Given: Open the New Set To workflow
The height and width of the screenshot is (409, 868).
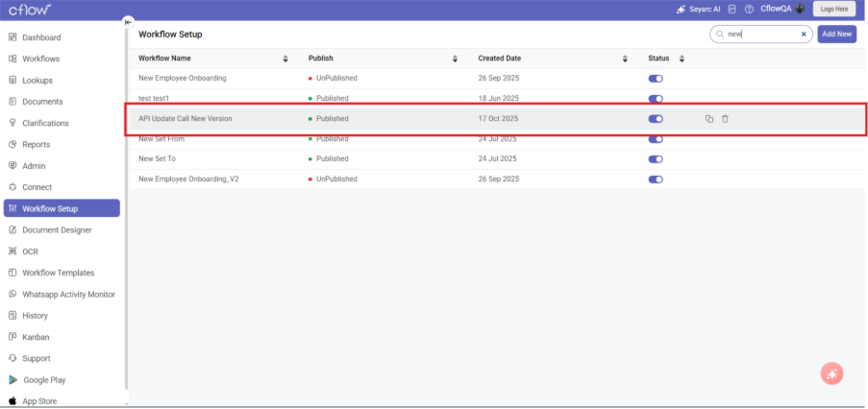Looking at the screenshot, I should pyautogui.click(x=157, y=158).
